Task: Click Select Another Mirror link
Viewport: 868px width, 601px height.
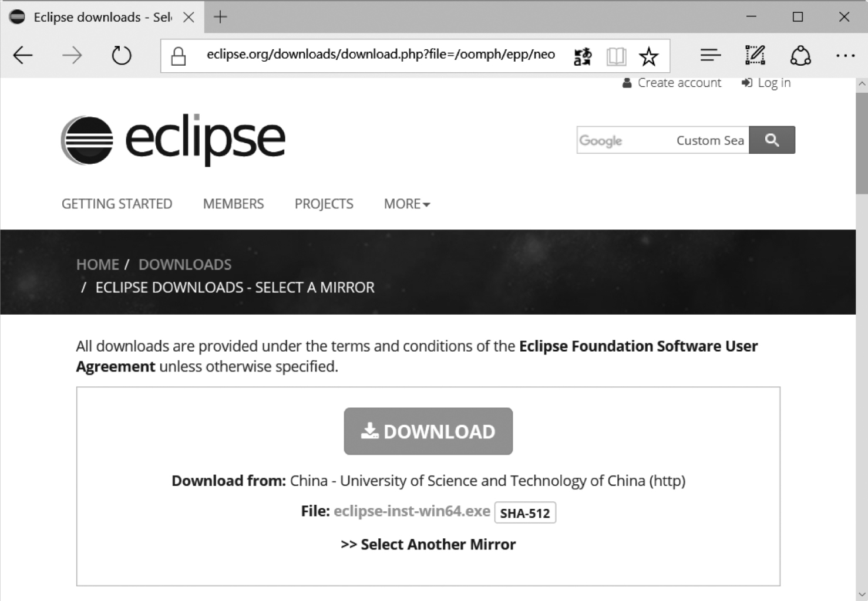Action: 428,544
